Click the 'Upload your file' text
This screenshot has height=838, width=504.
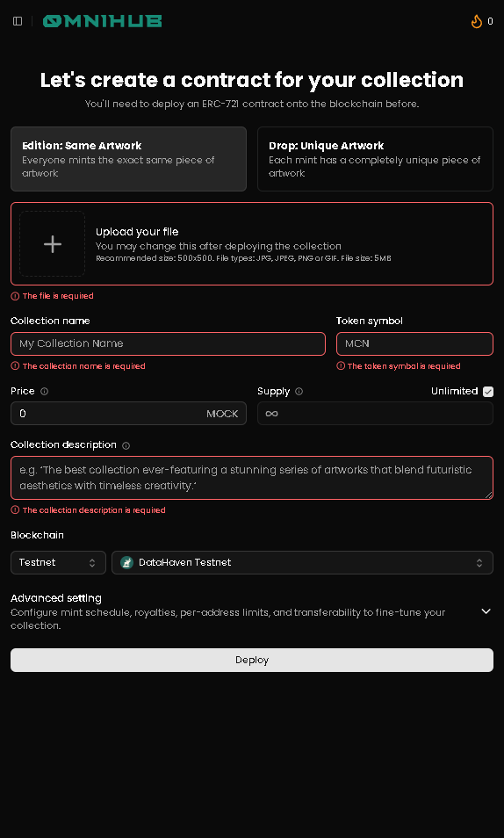click(137, 231)
